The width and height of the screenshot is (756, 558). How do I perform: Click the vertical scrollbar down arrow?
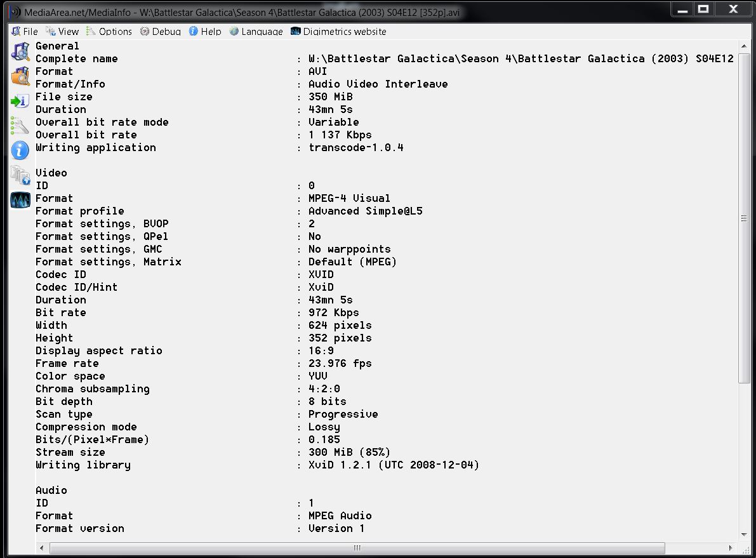pyautogui.click(x=744, y=535)
